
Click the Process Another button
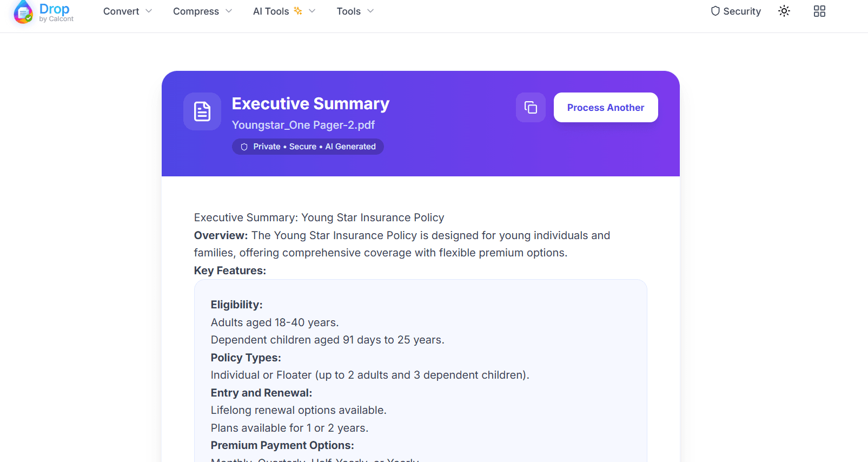[605, 107]
